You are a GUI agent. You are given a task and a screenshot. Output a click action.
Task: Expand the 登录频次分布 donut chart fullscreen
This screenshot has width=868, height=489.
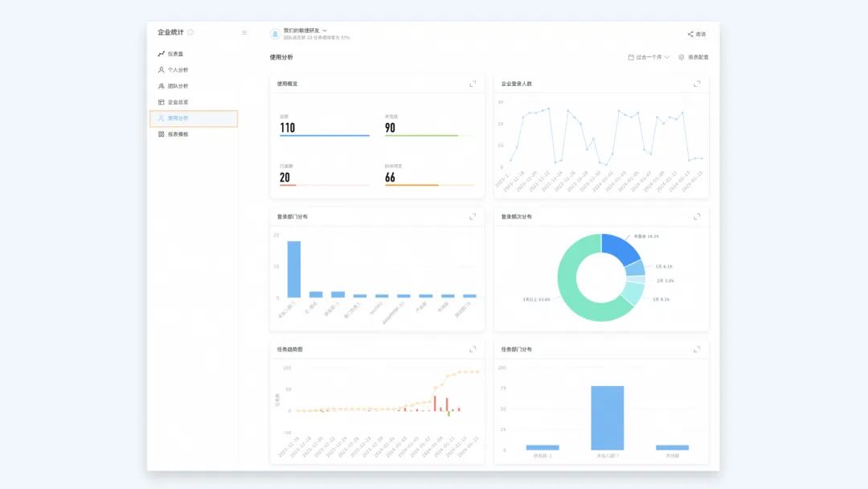pyautogui.click(x=697, y=216)
